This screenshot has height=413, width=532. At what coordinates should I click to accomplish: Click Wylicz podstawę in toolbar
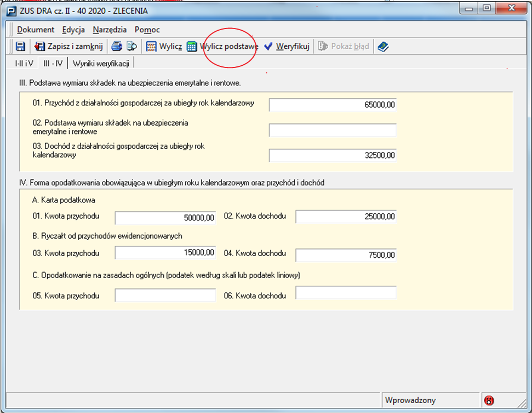click(x=222, y=47)
